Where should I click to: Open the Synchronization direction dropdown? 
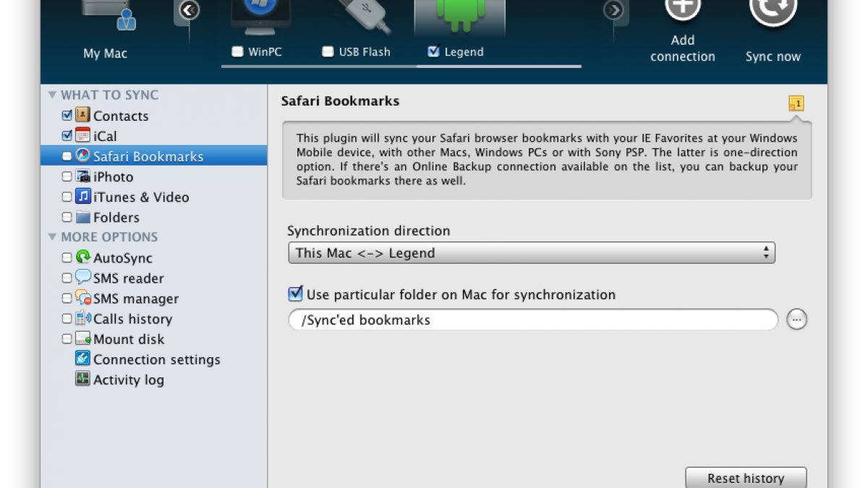pos(531,253)
